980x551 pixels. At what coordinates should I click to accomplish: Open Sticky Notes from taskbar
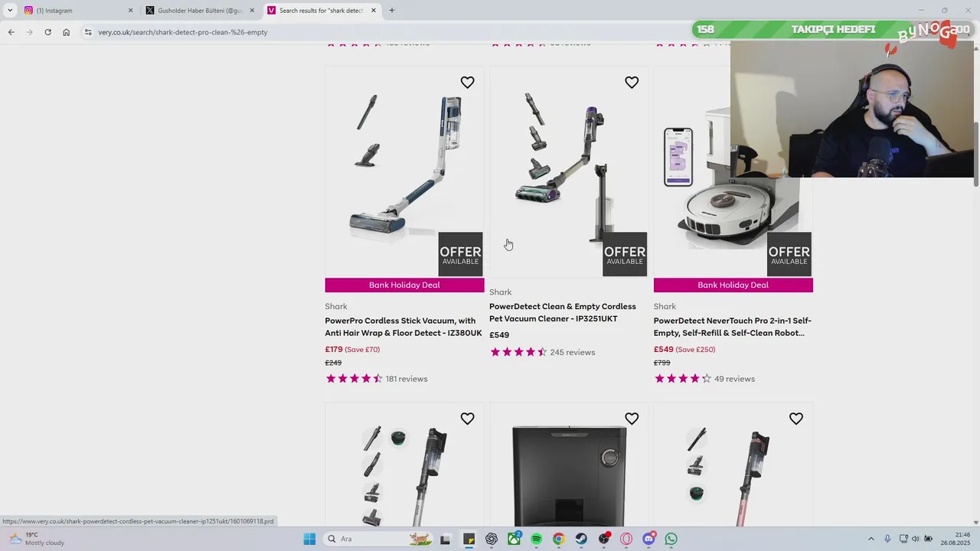point(469,539)
